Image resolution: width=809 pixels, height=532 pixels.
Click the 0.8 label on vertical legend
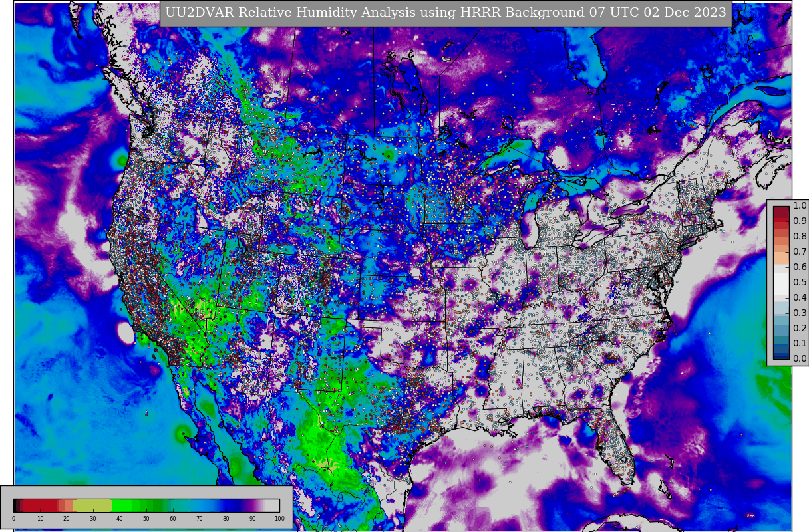tap(800, 236)
